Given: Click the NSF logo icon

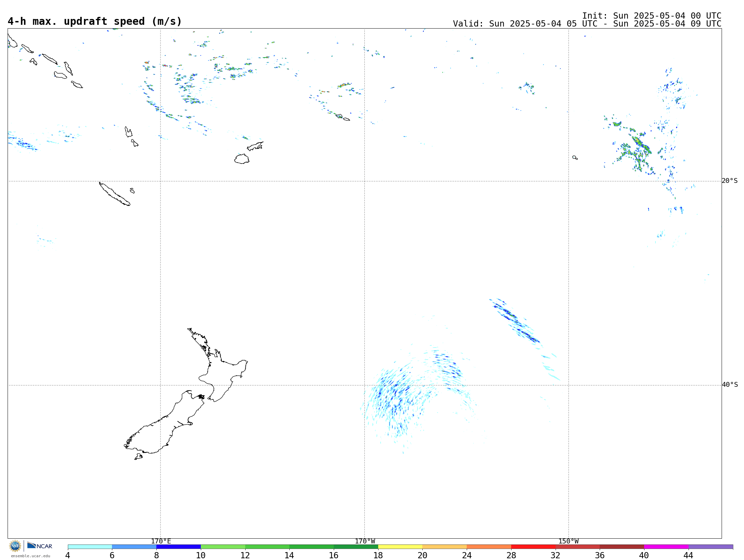Looking at the screenshot, I should pyautogui.click(x=15, y=546).
